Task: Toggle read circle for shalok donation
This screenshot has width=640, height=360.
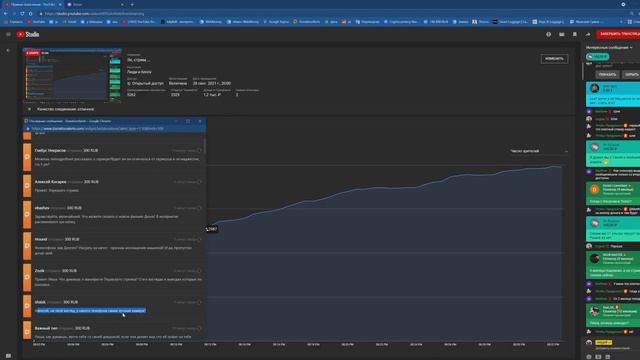Action: tap(199, 302)
